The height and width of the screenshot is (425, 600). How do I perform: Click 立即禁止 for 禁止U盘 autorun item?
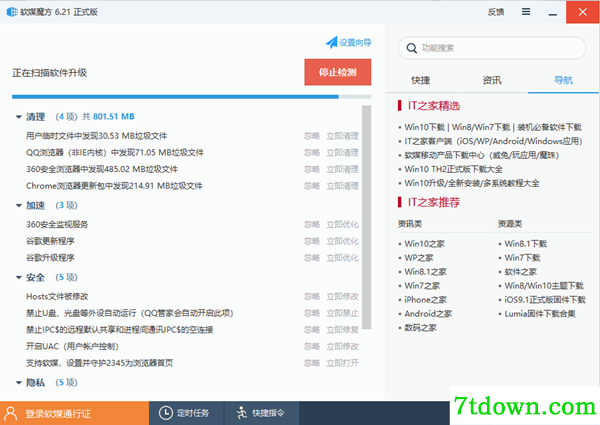[342, 313]
